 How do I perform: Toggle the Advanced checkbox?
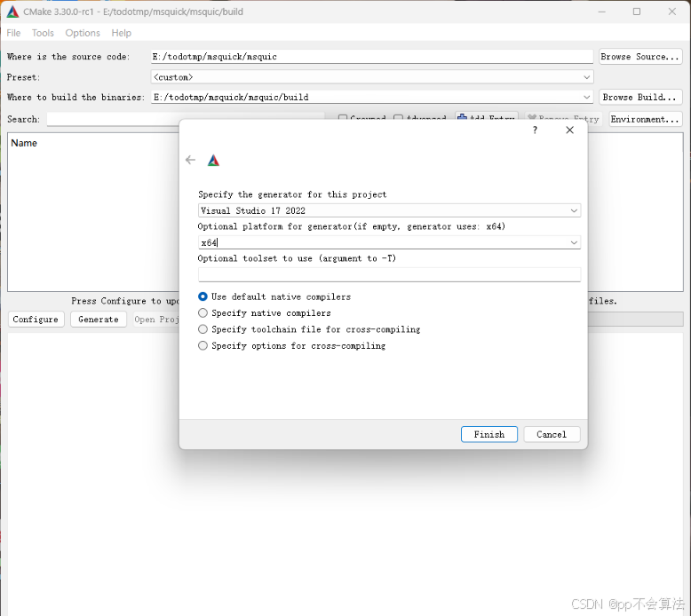pos(399,117)
